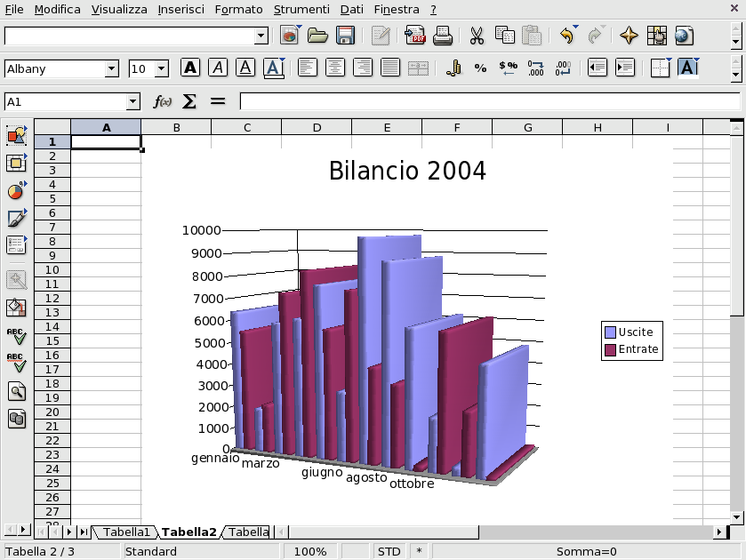Click the Sum sigma icon
The height and width of the screenshot is (560, 746).
189,101
